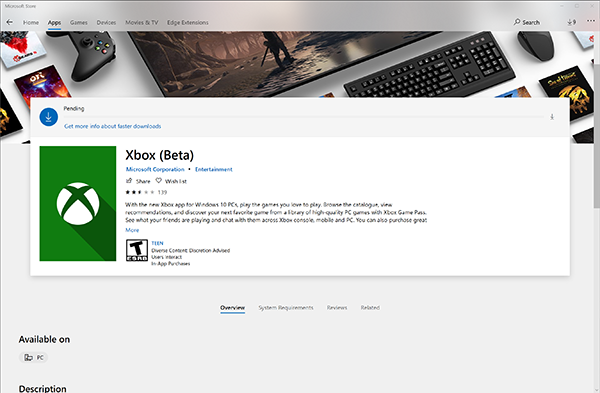This screenshot has height=393, width=600.
Task: Open the Home tab
Action: click(31, 23)
